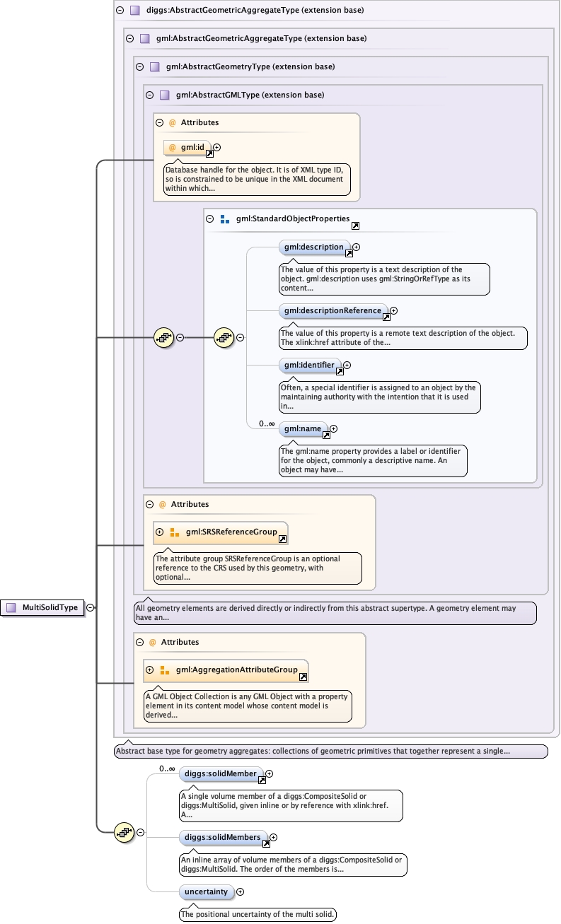The height and width of the screenshot is (924, 561).
Task: Expand gml:name element
Action: click(x=334, y=428)
